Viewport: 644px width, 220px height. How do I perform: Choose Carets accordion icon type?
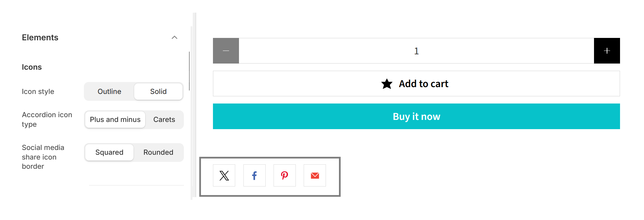pyautogui.click(x=164, y=120)
